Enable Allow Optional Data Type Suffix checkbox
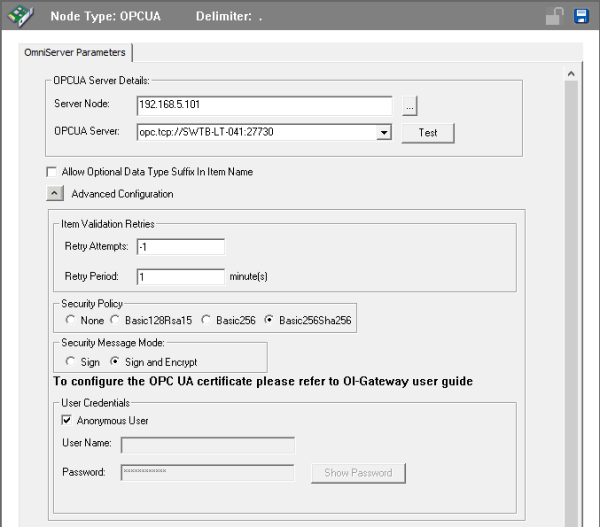The height and width of the screenshot is (527, 600). pos(51,172)
